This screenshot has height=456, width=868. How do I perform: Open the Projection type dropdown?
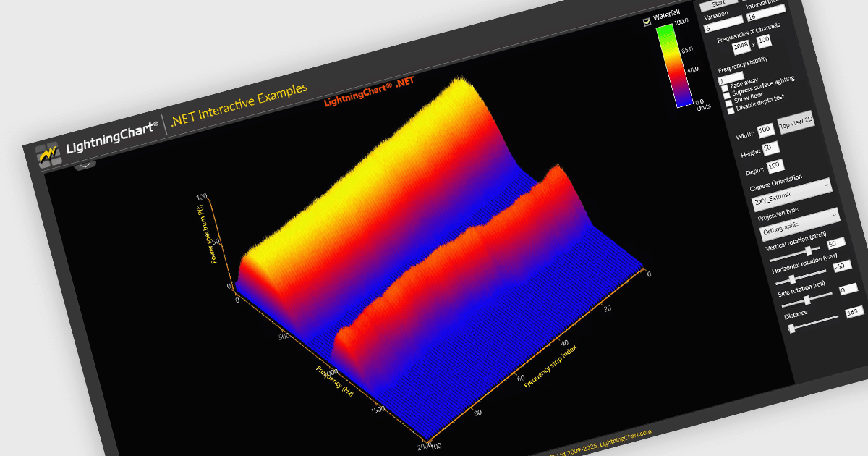pyautogui.click(x=799, y=224)
